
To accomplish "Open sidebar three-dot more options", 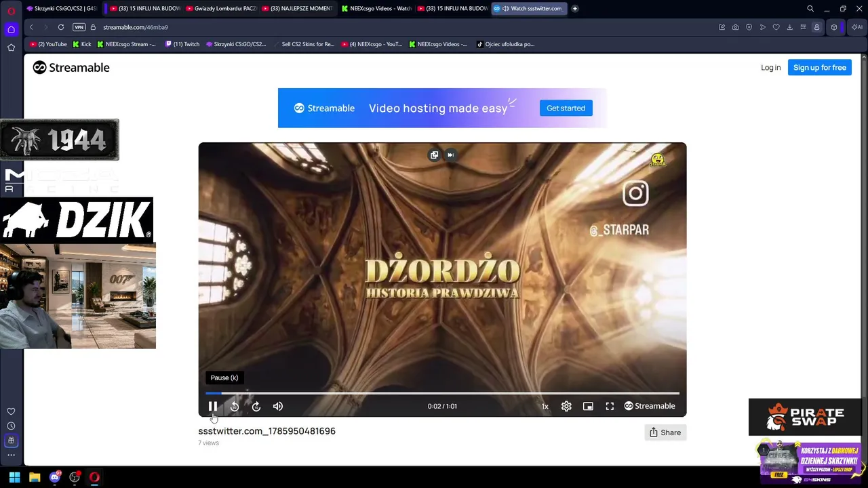I will click(11, 455).
